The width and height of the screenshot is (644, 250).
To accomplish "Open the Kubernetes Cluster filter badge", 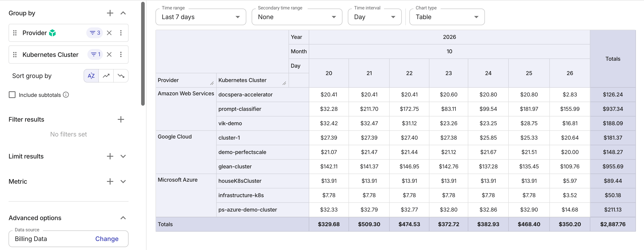I will [x=95, y=55].
